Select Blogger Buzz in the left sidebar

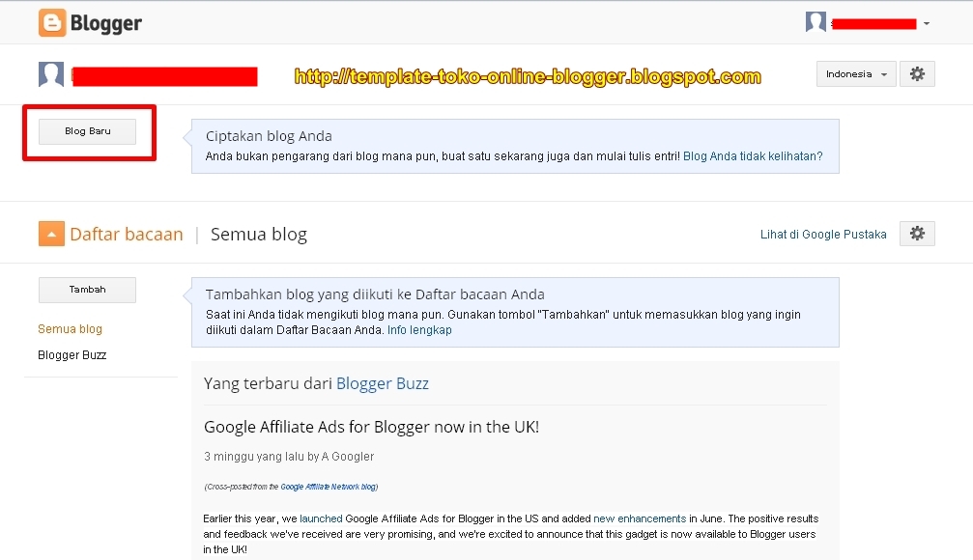point(72,354)
